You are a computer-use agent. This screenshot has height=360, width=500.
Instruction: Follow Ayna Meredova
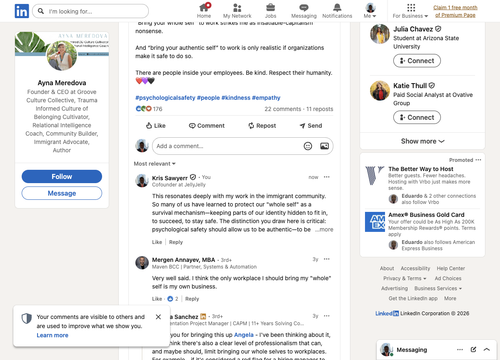tap(62, 176)
